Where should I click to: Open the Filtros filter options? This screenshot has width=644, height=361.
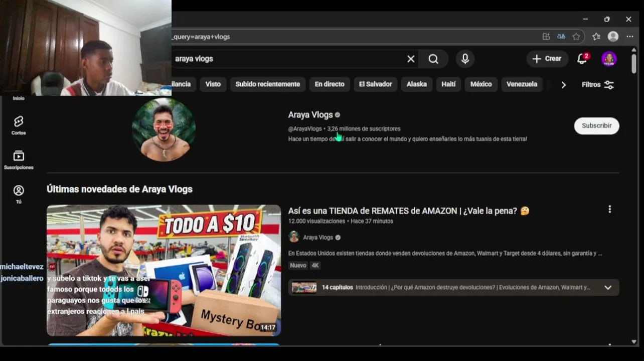pos(598,85)
